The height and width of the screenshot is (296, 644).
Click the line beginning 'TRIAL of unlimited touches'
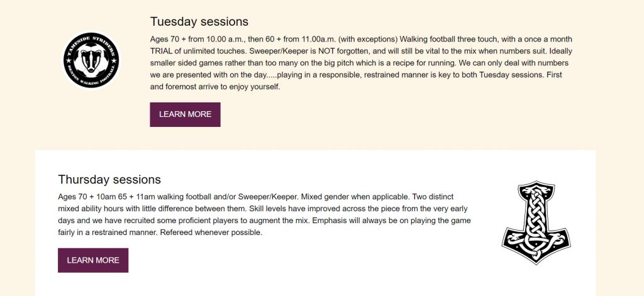tap(361, 52)
